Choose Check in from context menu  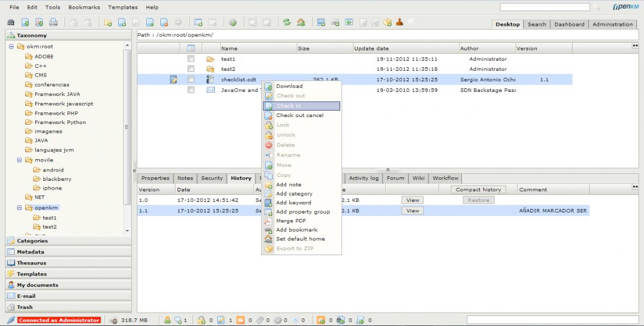click(x=301, y=106)
